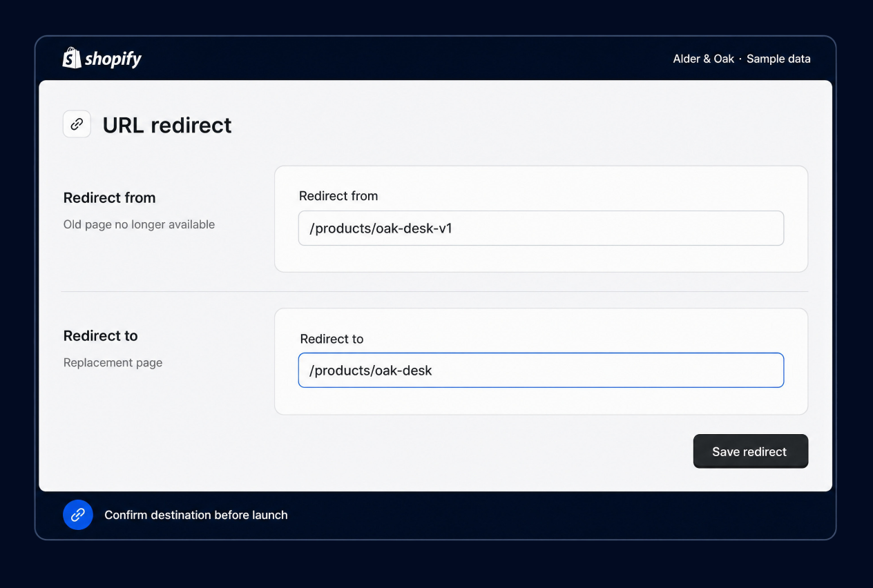Focus the field containing /products/oak-desk-v1

(x=541, y=228)
